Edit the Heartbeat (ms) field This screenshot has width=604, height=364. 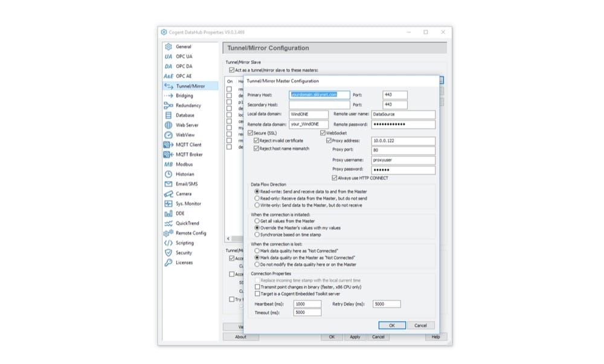click(x=307, y=304)
